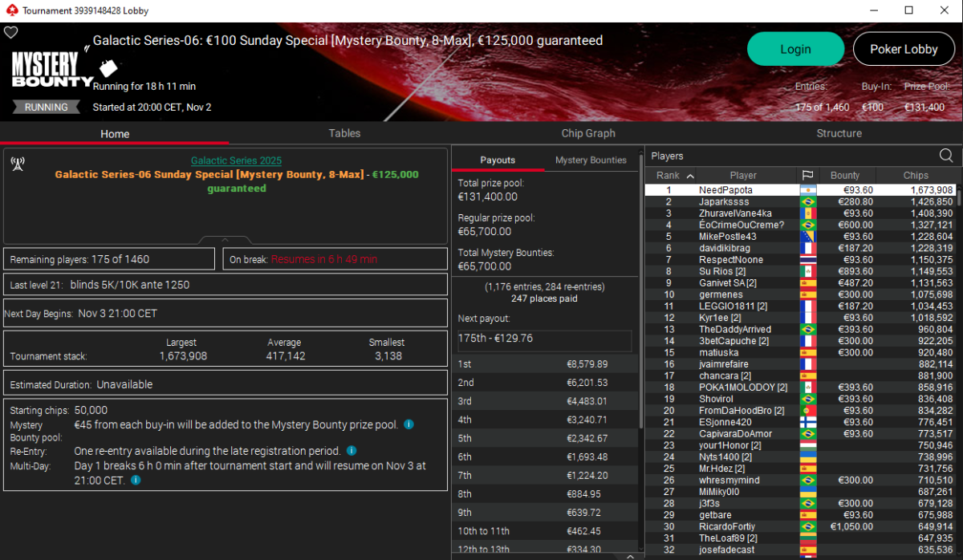This screenshot has width=963, height=560.
Task: Select the Mystery Bounties tab
Action: [591, 160]
